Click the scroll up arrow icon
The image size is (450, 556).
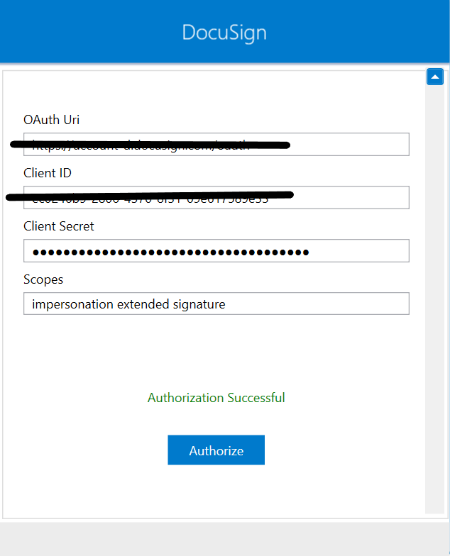pyautogui.click(x=435, y=77)
